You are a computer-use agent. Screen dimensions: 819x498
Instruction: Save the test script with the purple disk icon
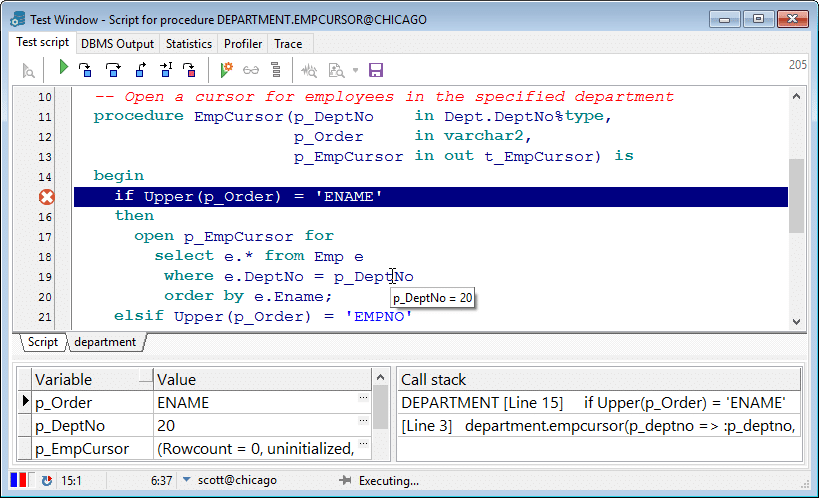point(376,70)
